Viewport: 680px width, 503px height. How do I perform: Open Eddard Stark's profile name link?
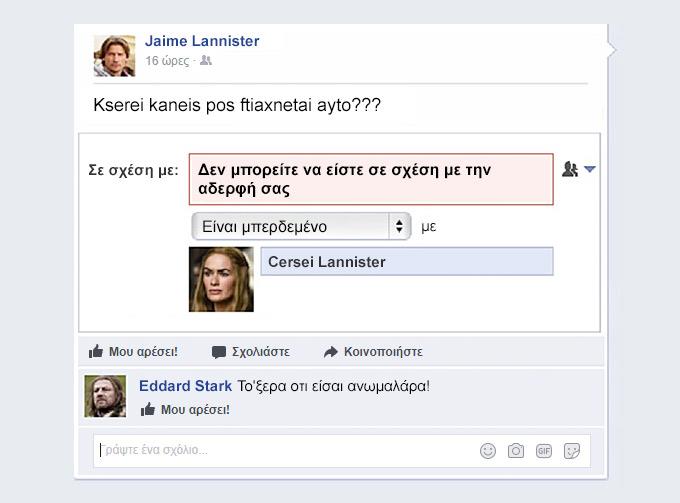point(185,386)
